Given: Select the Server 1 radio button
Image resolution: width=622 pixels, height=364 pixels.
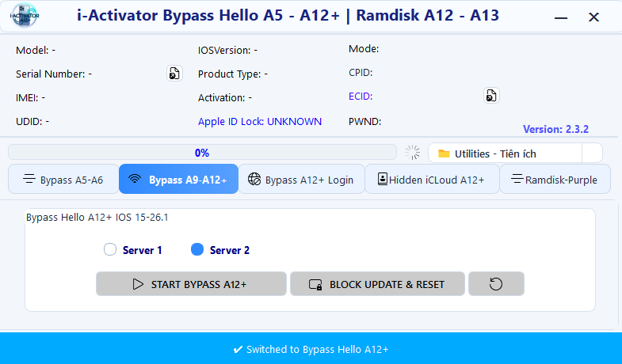Looking at the screenshot, I should [x=110, y=249].
